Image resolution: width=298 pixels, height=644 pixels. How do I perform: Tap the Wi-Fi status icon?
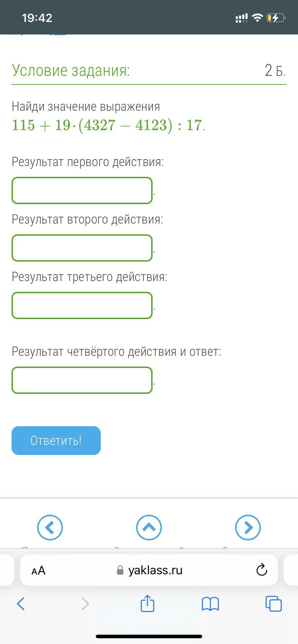[257, 18]
